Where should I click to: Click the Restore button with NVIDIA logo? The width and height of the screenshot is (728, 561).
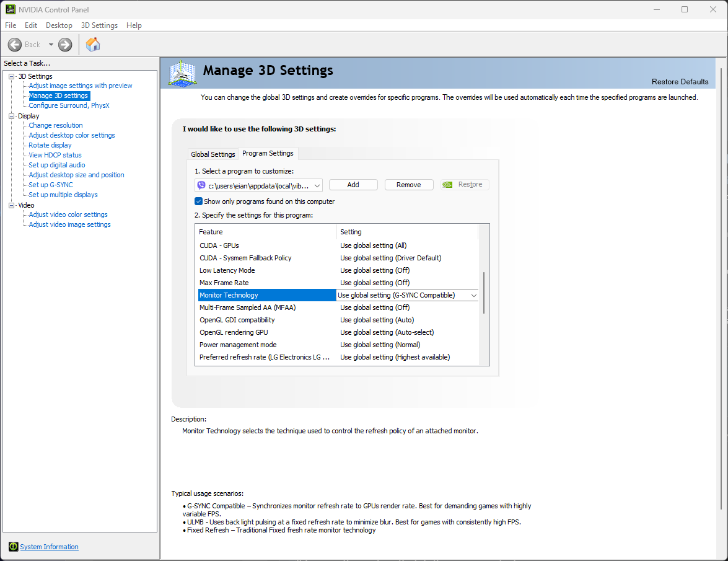465,184
